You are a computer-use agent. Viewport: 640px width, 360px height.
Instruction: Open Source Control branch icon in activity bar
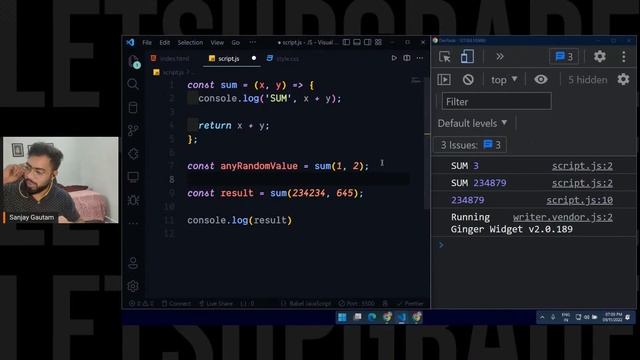tap(133, 131)
